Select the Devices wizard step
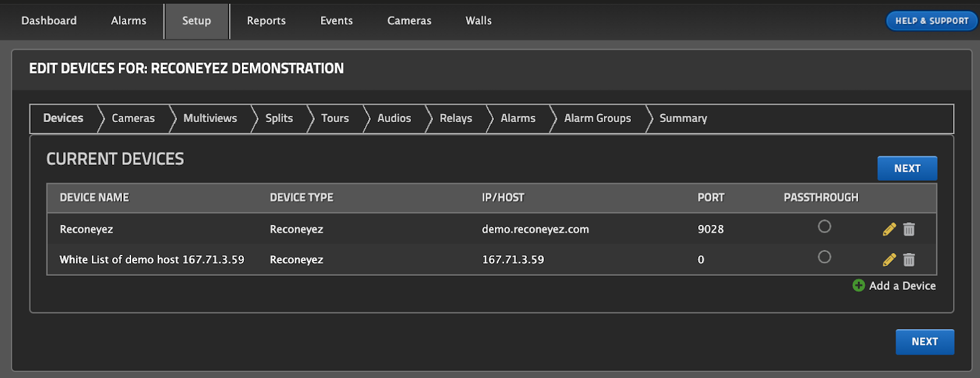 click(x=63, y=118)
